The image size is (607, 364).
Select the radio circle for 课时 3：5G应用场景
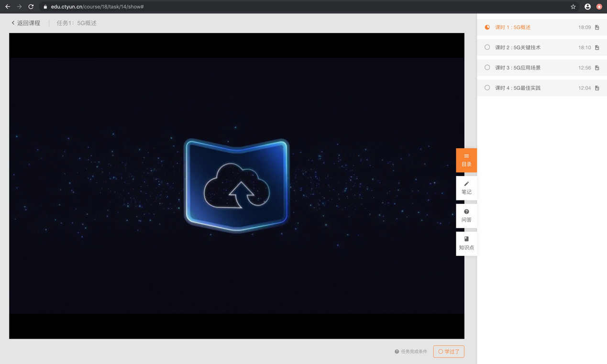point(487,67)
